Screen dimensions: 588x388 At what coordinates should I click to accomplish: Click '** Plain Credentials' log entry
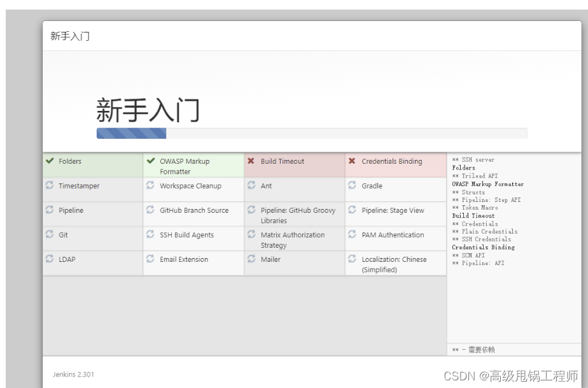point(485,231)
